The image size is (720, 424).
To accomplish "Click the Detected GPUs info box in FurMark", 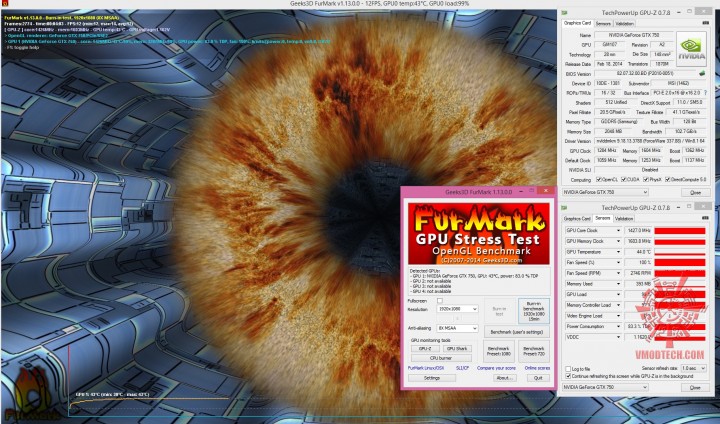I will click(479, 281).
